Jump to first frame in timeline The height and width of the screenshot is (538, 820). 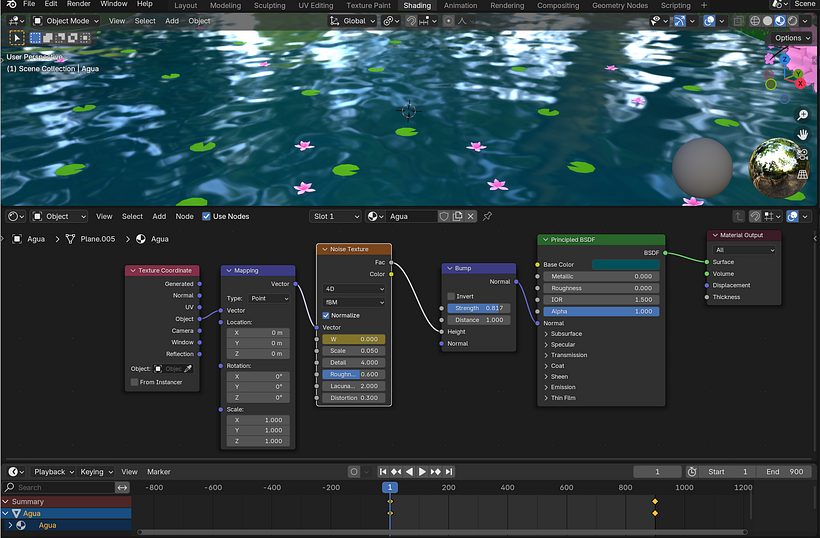click(383, 472)
